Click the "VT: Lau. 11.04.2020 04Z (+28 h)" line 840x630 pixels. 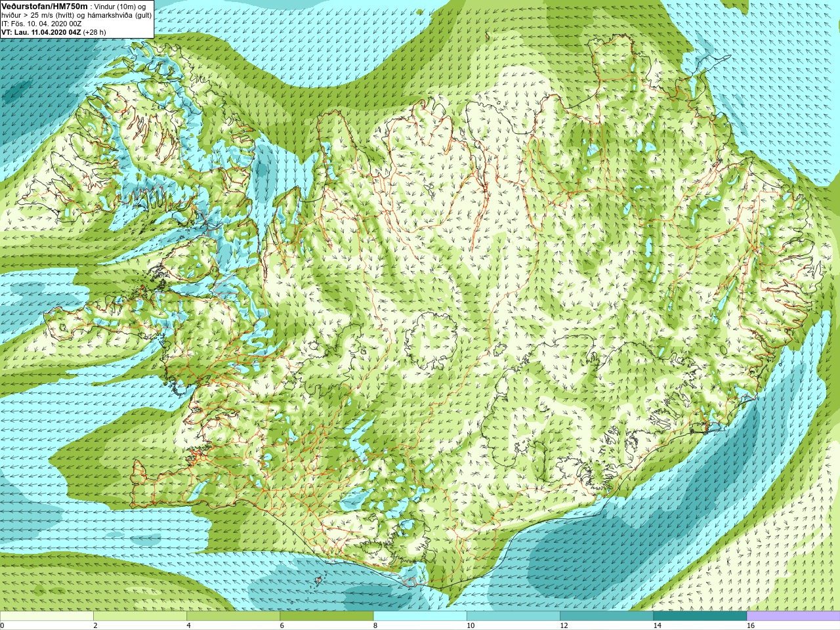pyautogui.click(x=54, y=32)
